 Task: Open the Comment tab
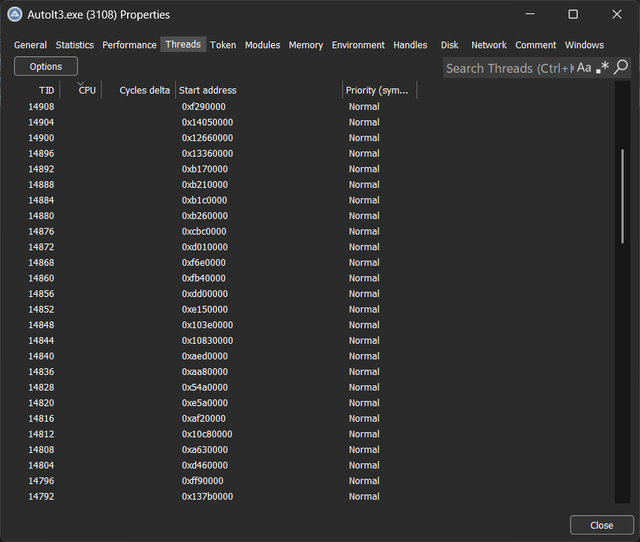click(536, 45)
